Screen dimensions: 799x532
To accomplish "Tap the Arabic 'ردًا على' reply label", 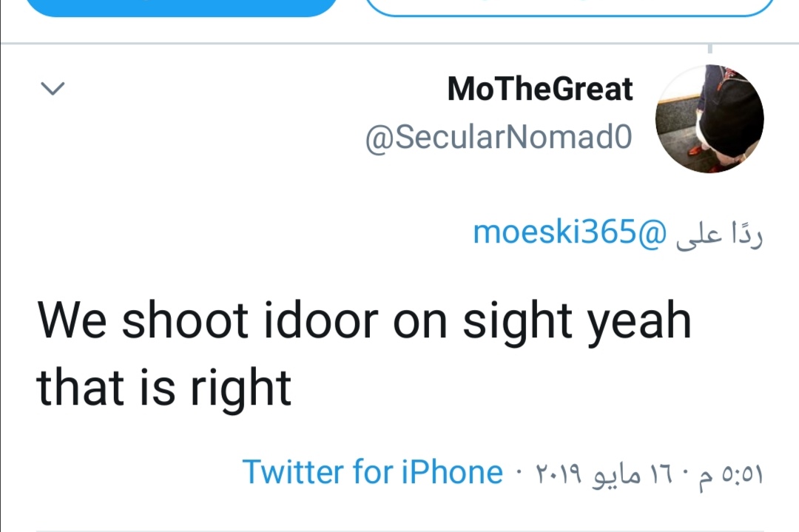I will (719, 232).
